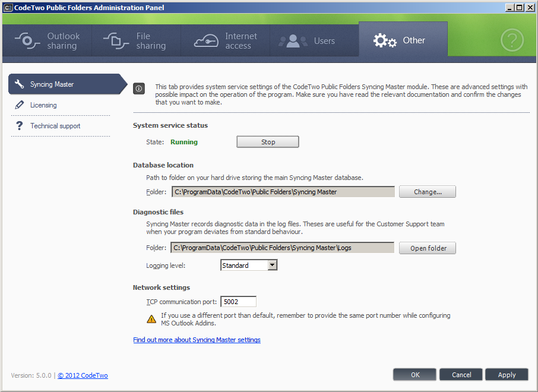Image resolution: width=538 pixels, height=392 pixels.
Task: Click the yellow warning triangle icon
Action: (151, 319)
